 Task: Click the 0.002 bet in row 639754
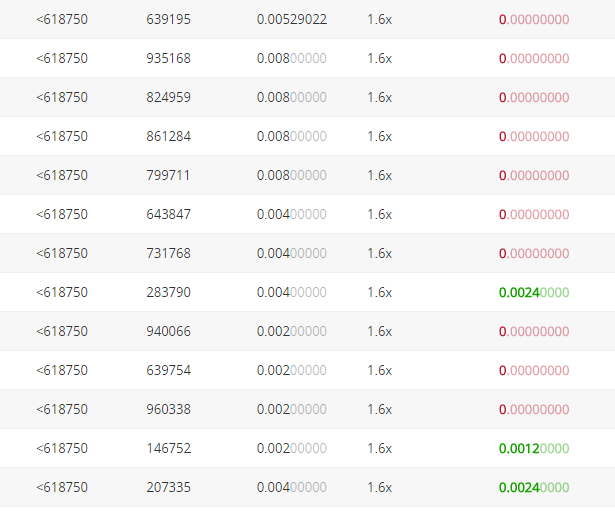tap(292, 370)
